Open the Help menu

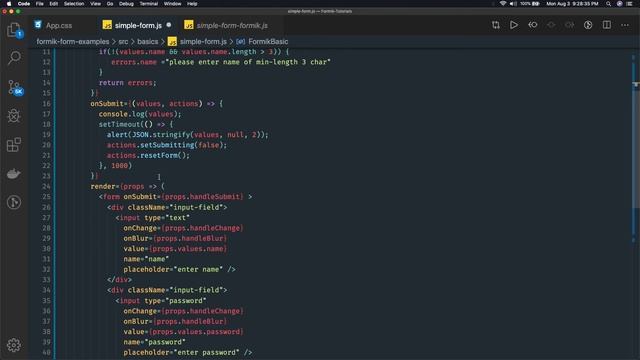click(x=192, y=4)
